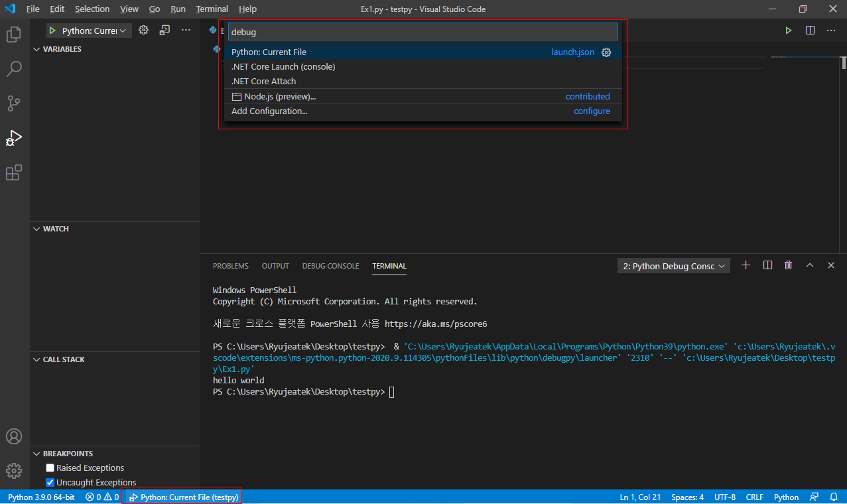Choose .NET Core Attach configuration
The height and width of the screenshot is (504, 847).
pos(423,82)
